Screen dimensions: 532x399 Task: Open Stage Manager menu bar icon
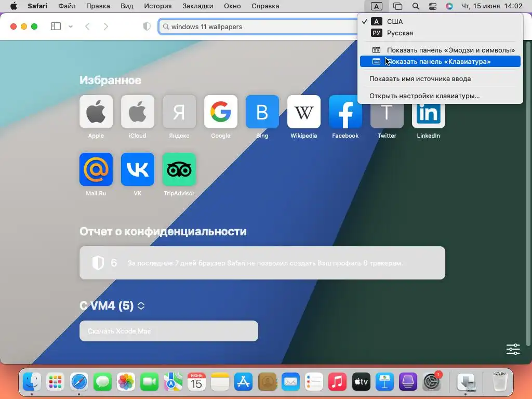coord(397,6)
